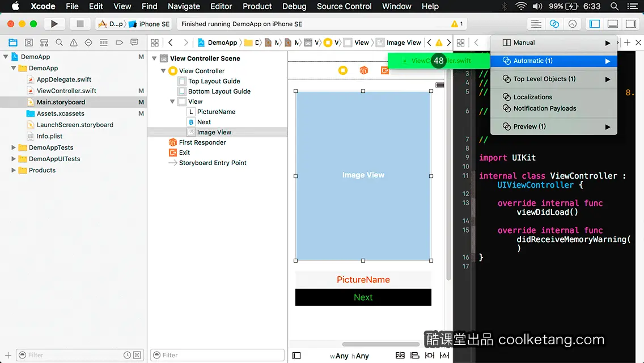644x363 pixels.
Task: Toggle the document outline visibility
Action: (x=296, y=356)
